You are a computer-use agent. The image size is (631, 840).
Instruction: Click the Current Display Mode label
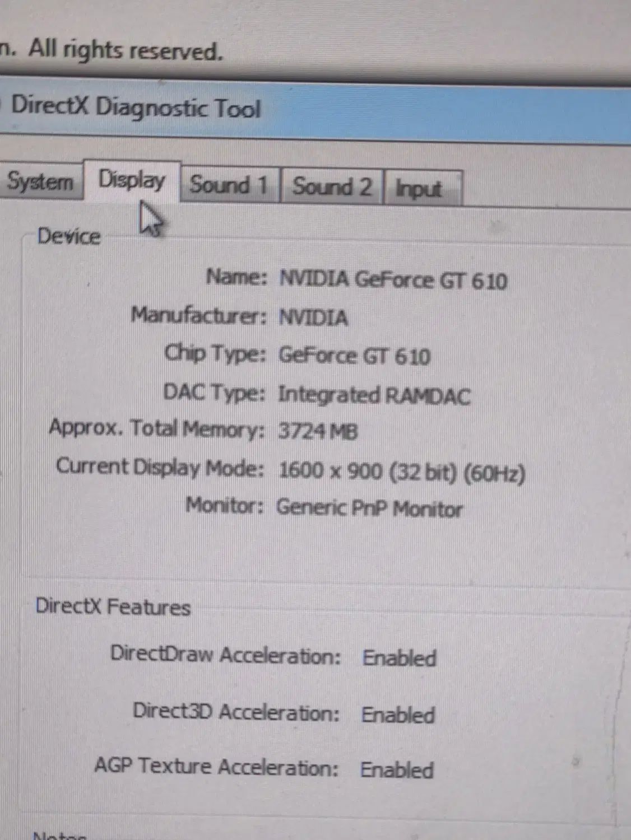coord(160,468)
